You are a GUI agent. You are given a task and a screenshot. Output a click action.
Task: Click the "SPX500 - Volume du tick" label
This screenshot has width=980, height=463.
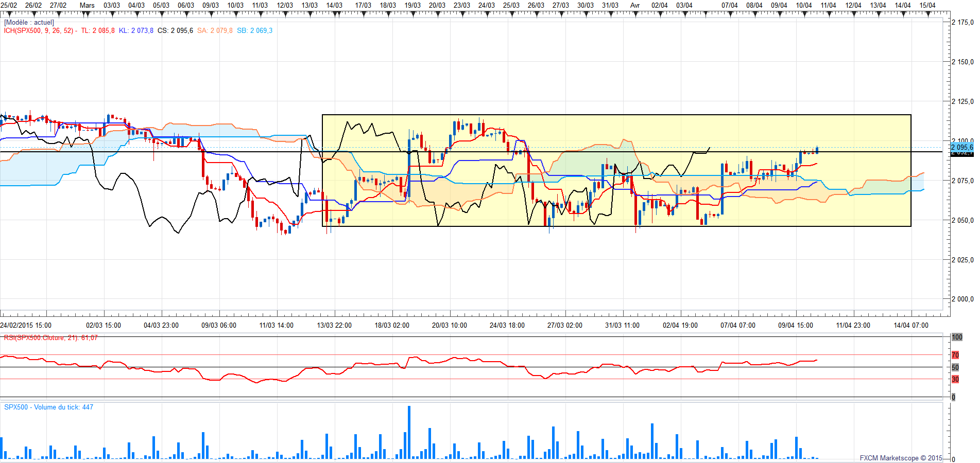tap(48, 407)
